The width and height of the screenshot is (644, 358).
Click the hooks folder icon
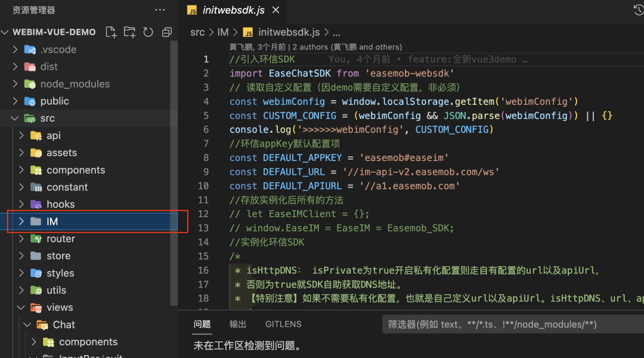pos(36,204)
